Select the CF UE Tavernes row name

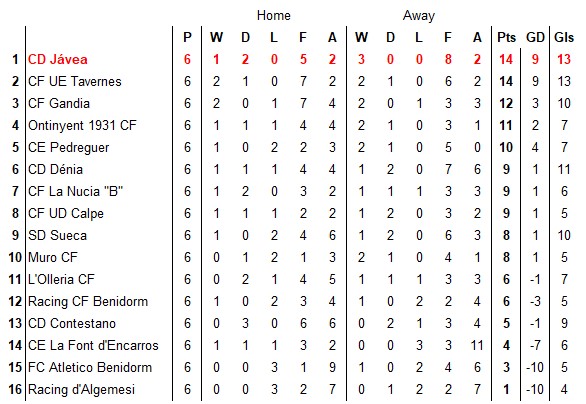(x=75, y=81)
